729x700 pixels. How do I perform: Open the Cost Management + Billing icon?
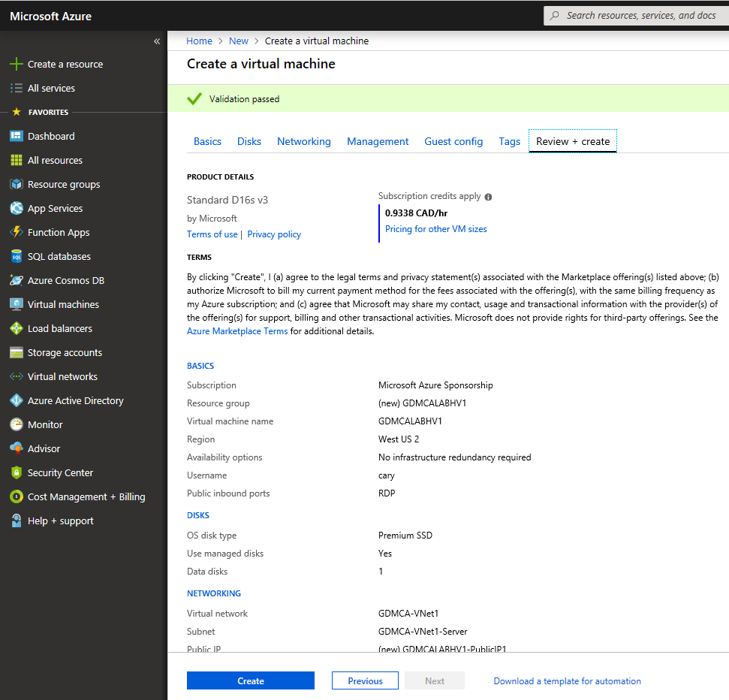coord(17,496)
